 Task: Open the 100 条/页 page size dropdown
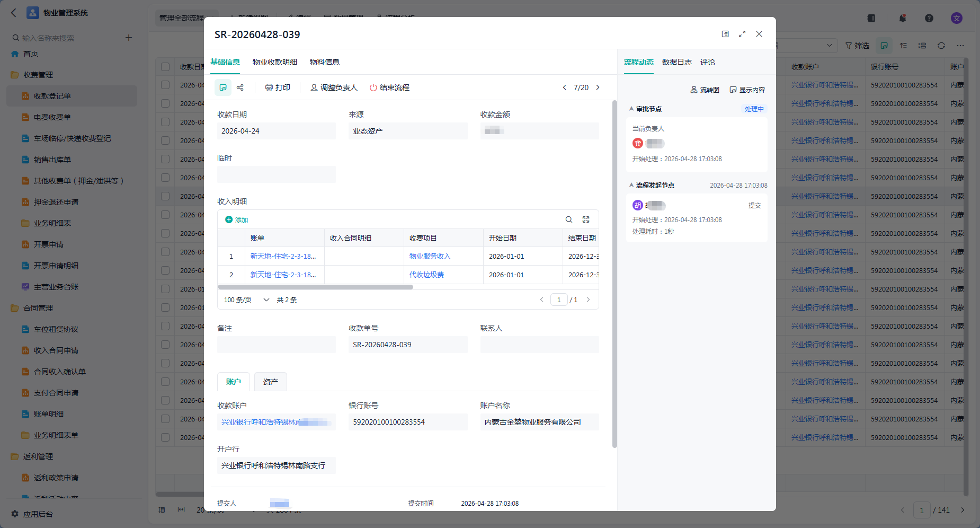click(247, 300)
